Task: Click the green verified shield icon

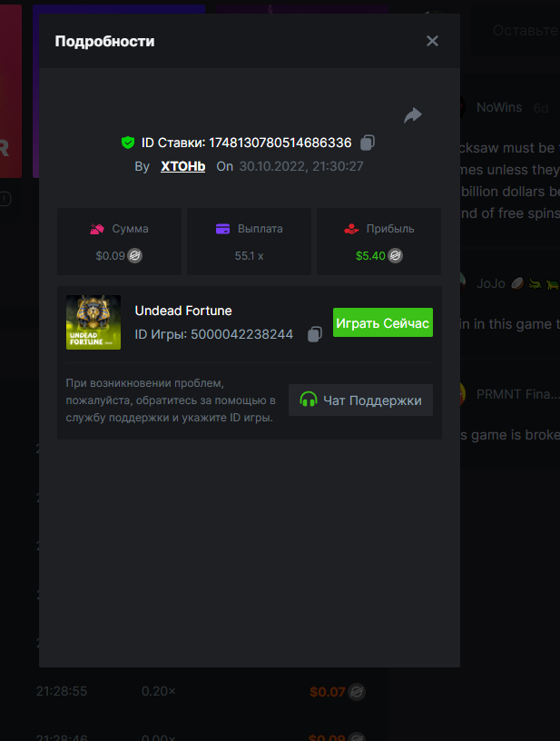Action: coord(128,143)
